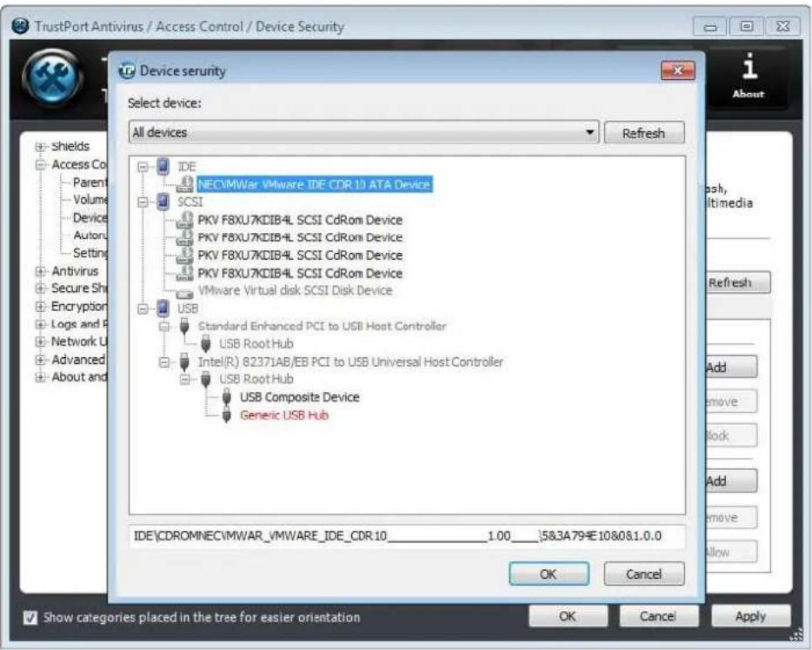Expand the Advanced sidebar category
The image size is (812, 650).
tap(40, 360)
